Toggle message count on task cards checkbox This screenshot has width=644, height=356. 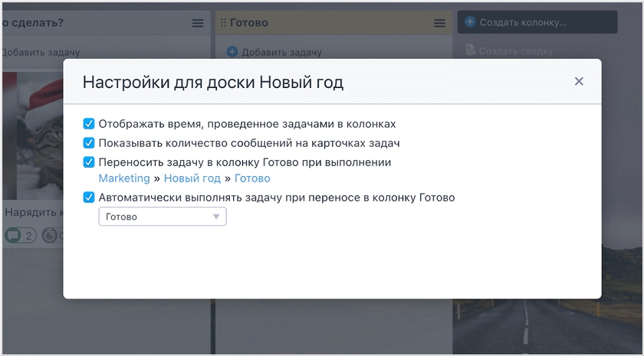89,142
